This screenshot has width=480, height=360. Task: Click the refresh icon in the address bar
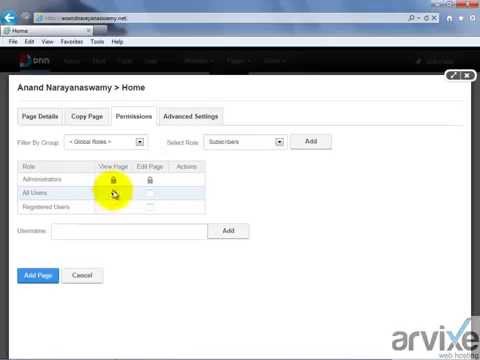[426, 18]
